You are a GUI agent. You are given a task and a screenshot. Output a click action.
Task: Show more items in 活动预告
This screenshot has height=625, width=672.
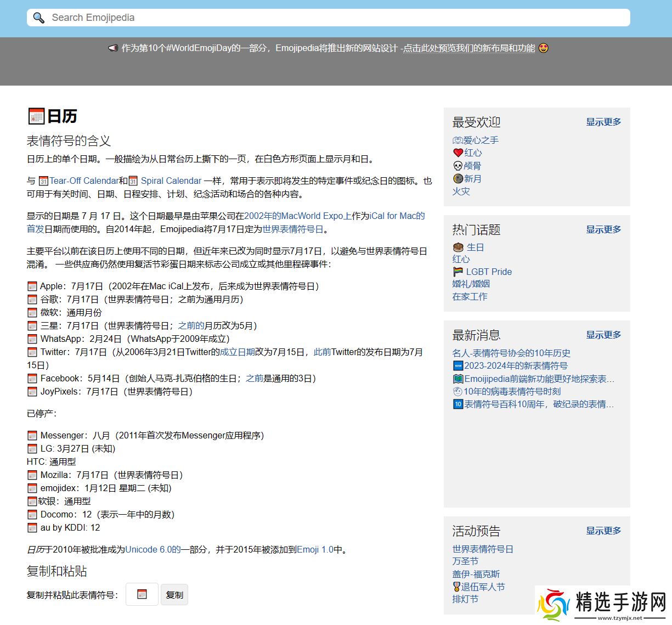603,531
